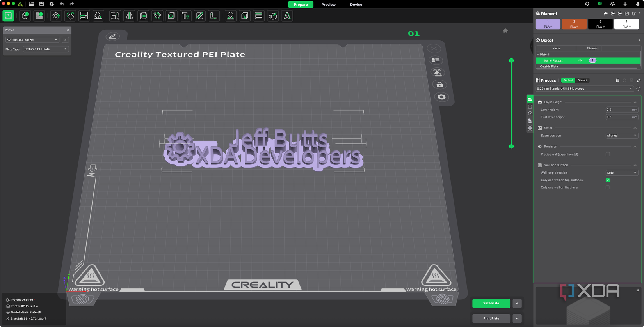This screenshot has width=644, height=327.
Task: Click the Arrange layout icon
Action: click(x=84, y=16)
